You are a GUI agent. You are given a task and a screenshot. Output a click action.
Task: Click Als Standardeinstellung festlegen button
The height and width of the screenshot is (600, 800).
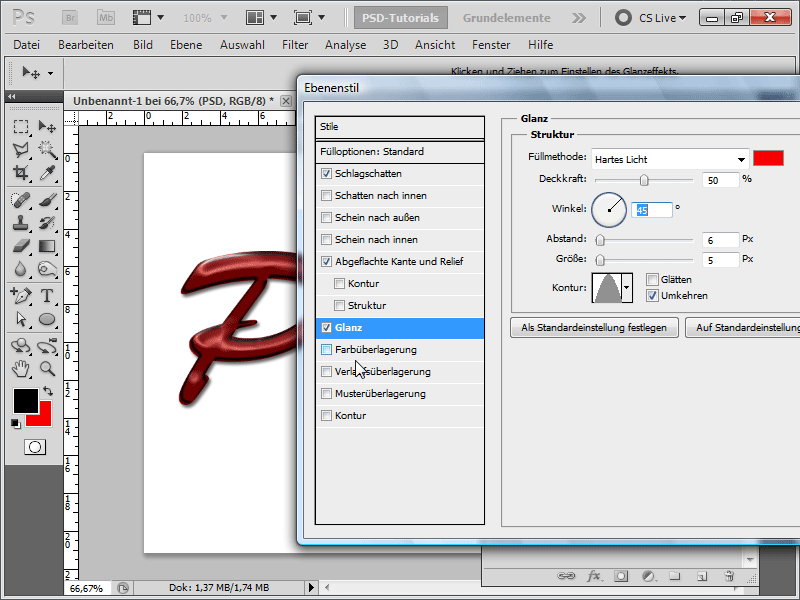point(594,328)
